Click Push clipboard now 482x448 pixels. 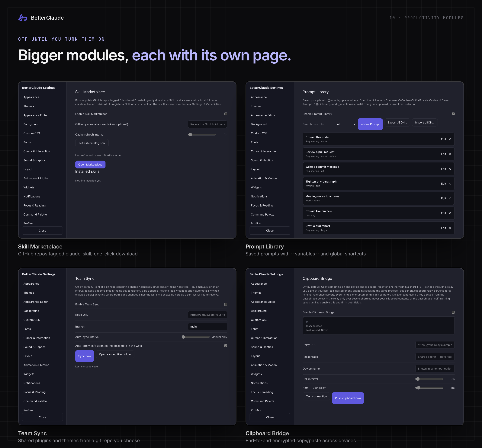[x=348, y=398]
